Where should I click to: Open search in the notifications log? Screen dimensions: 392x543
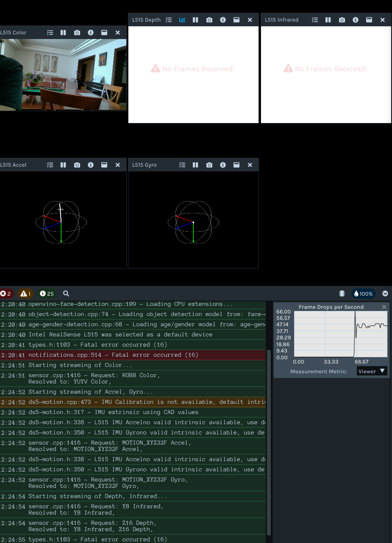(x=66, y=294)
